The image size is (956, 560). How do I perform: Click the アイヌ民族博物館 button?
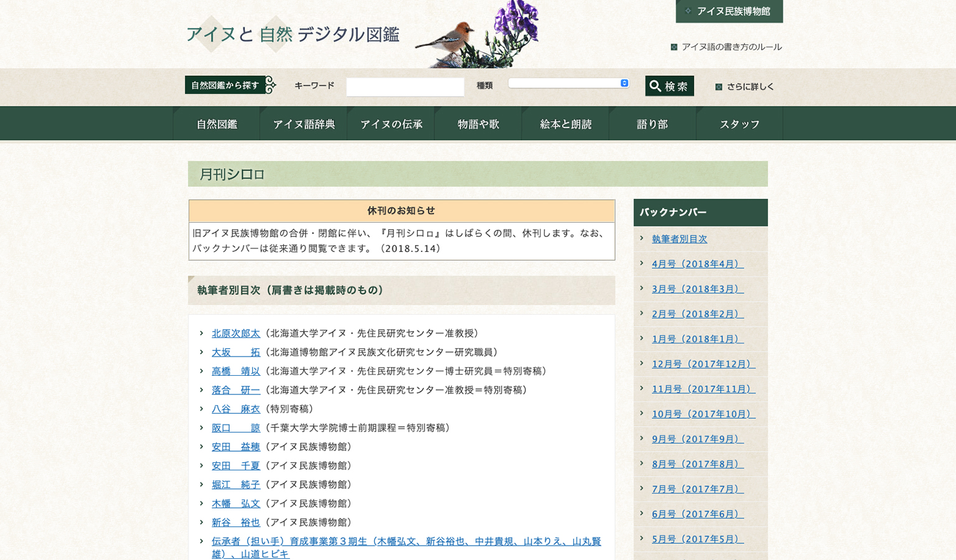(728, 11)
